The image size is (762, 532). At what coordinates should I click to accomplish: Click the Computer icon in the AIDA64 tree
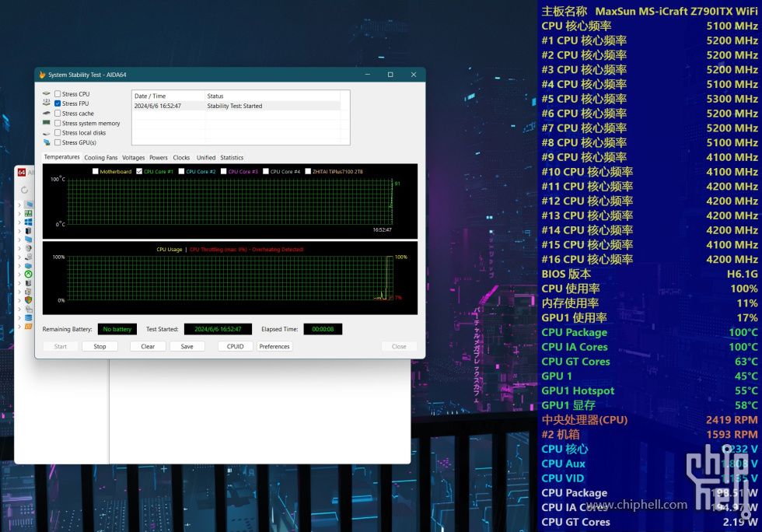tap(29, 205)
